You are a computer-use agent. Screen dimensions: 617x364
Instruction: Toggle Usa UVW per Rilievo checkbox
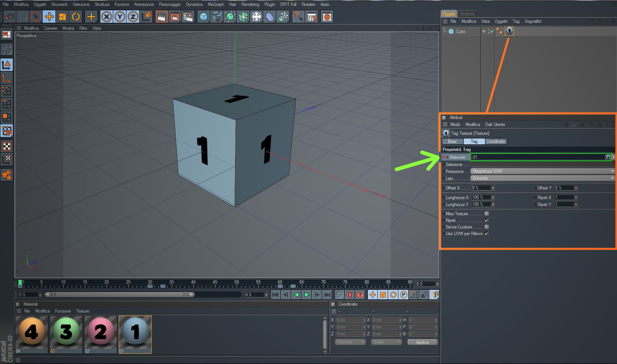pyautogui.click(x=487, y=234)
